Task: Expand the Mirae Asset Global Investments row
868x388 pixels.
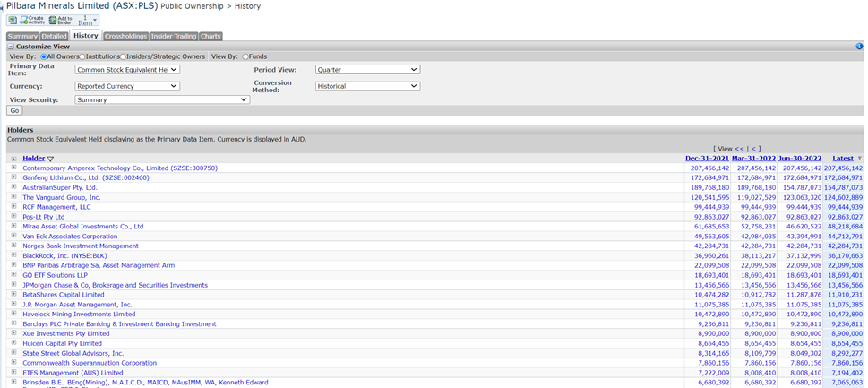Action: point(13,226)
